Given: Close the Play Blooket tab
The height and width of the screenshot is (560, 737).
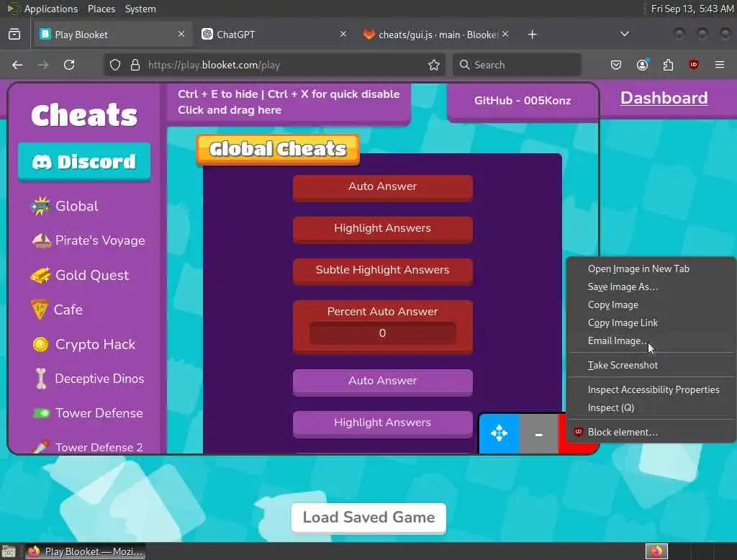Looking at the screenshot, I should click(181, 35).
